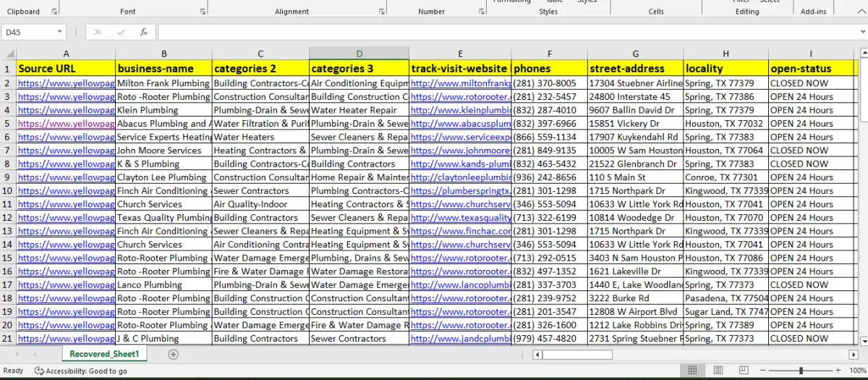Select all cells using the corner triangle

(8, 54)
